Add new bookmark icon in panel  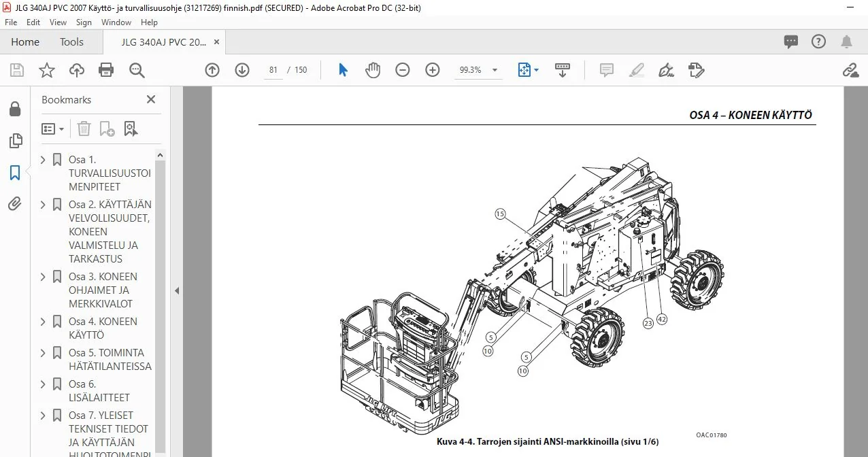click(107, 129)
